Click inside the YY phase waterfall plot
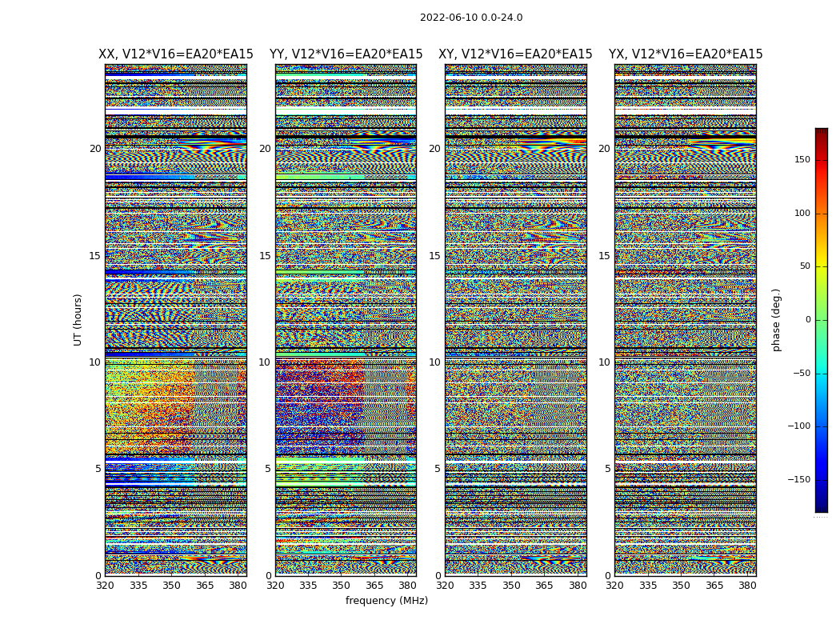 346,320
